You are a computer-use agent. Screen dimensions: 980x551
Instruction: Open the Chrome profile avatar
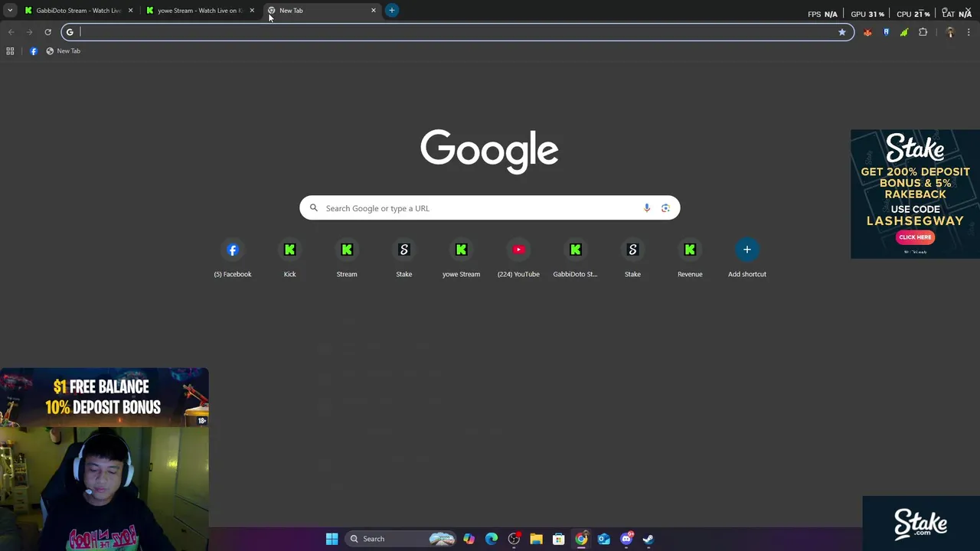point(950,32)
